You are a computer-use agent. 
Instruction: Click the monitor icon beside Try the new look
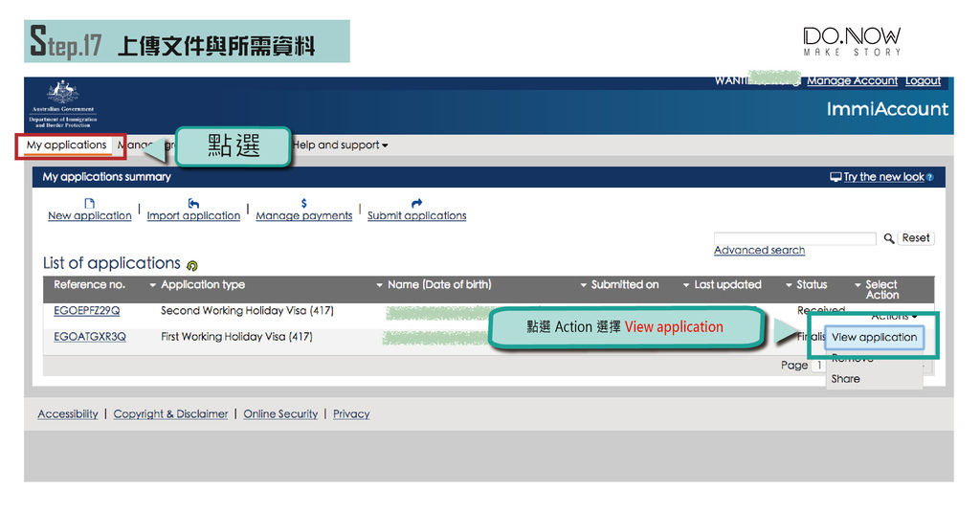835,177
